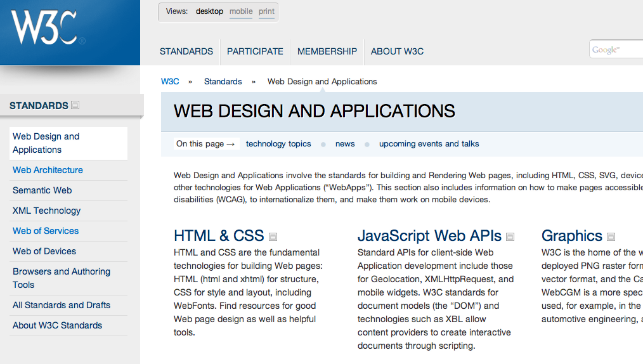Jump to news section
This screenshot has width=643, height=364.
[345, 144]
